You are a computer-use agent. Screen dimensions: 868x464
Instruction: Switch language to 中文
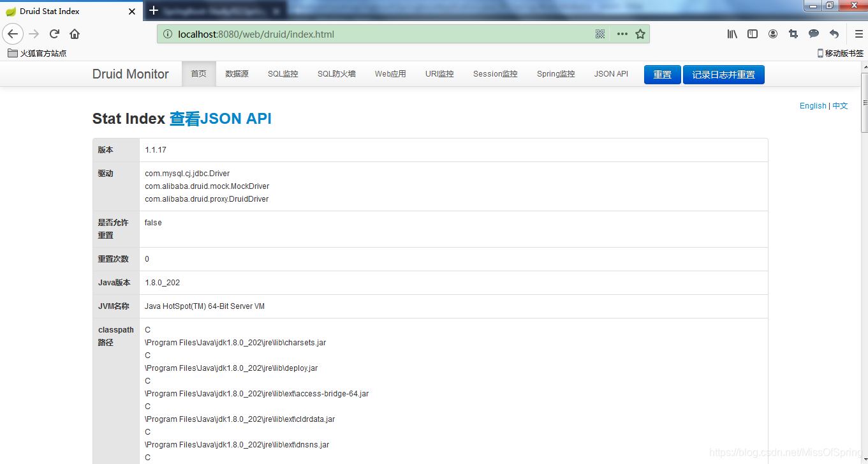pos(841,106)
